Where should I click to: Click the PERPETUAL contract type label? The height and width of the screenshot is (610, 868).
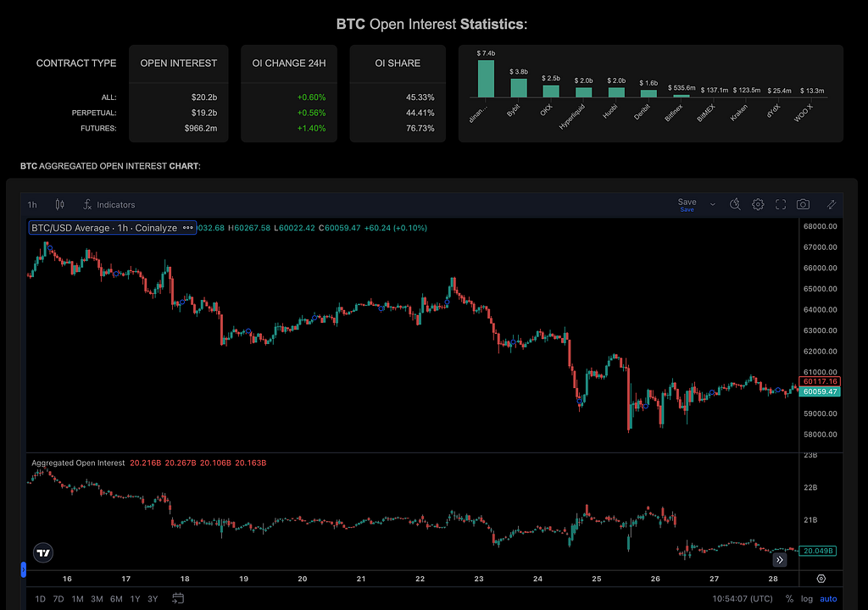pos(94,113)
